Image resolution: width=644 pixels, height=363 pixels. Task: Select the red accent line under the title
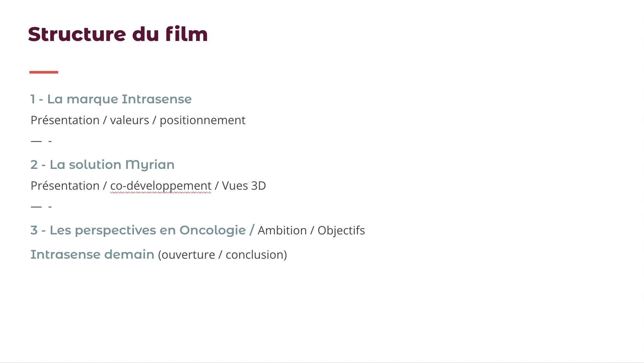(x=44, y=72)
